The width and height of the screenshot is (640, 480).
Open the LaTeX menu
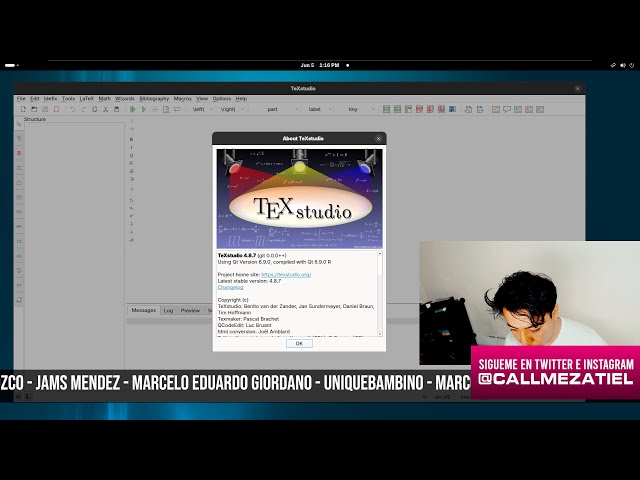click(x=87, y=99)
